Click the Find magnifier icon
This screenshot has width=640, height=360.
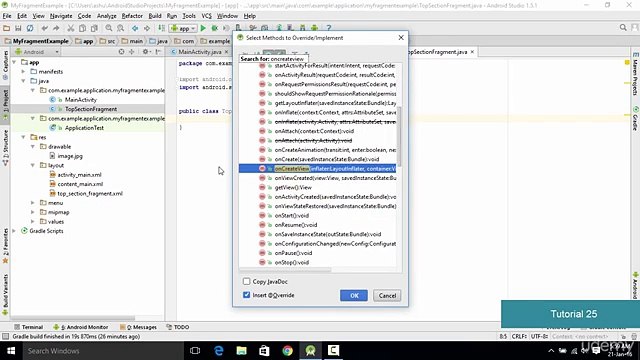tap(109, 28)
